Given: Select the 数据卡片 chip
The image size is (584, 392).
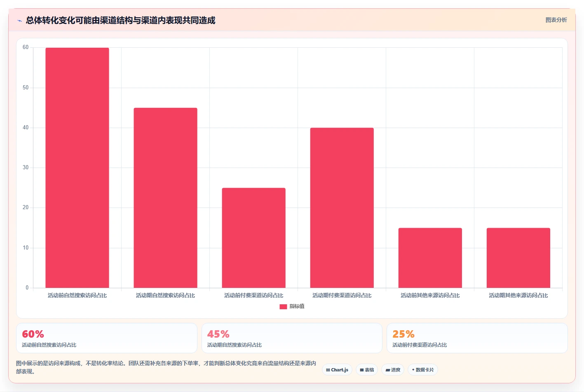Looking at the screenshot, I should 423,370.
